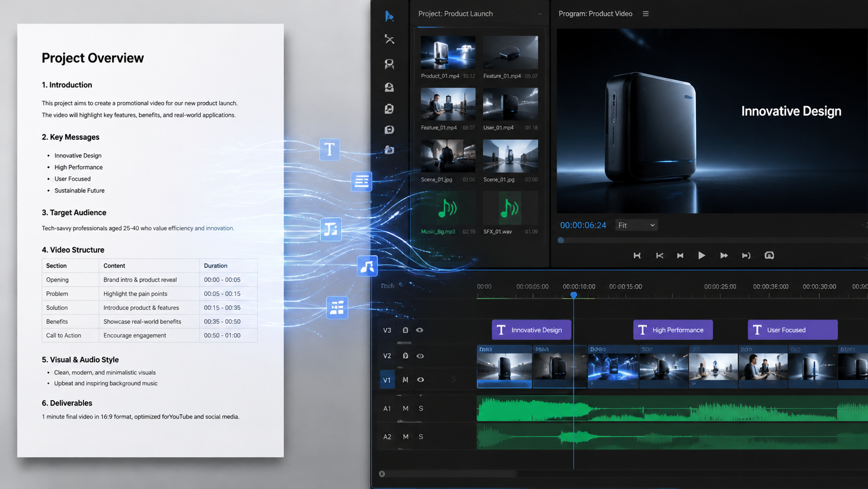Select the Music_Bg.mp3 audio icon
Screen dimensions: 868x489
click(x=447, y=209)
